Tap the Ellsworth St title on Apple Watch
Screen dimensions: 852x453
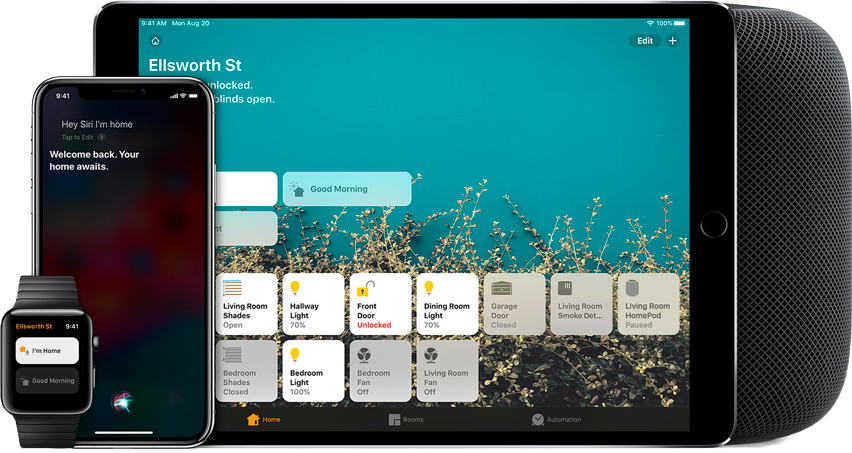(x=34, y=326)
